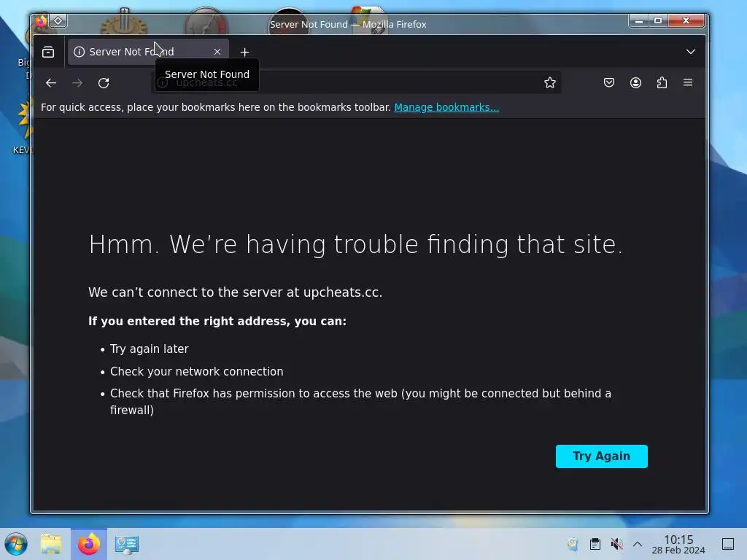Screen dimensions: 747x560
Task: Open Firefox View icon left of tab
Action: (x=48, y=52)
